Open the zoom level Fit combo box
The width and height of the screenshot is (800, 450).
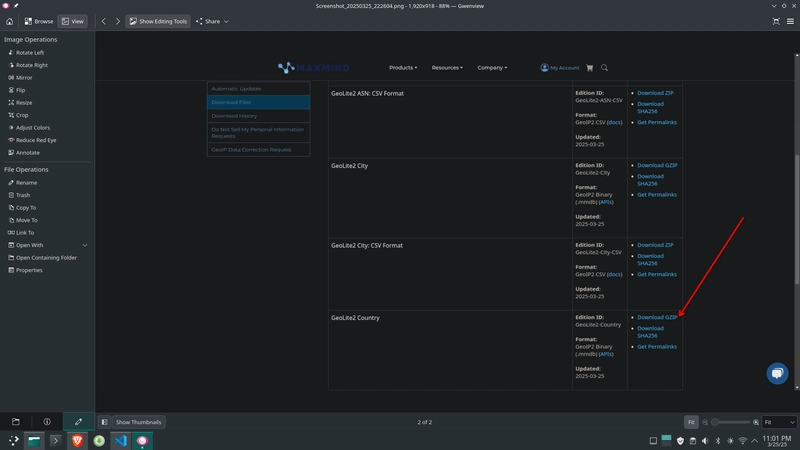click(x=779, y=422)
